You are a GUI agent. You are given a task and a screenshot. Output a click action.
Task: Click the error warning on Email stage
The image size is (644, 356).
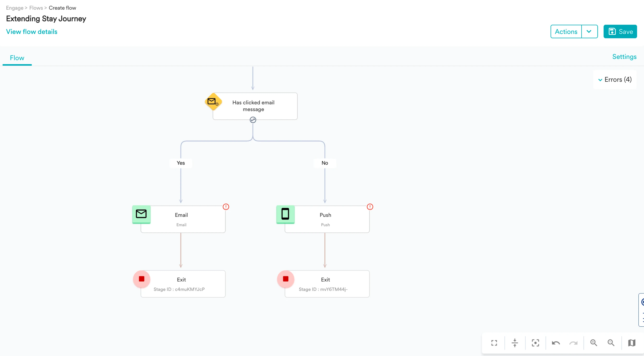pyautogui.click(x=226, y=207)
